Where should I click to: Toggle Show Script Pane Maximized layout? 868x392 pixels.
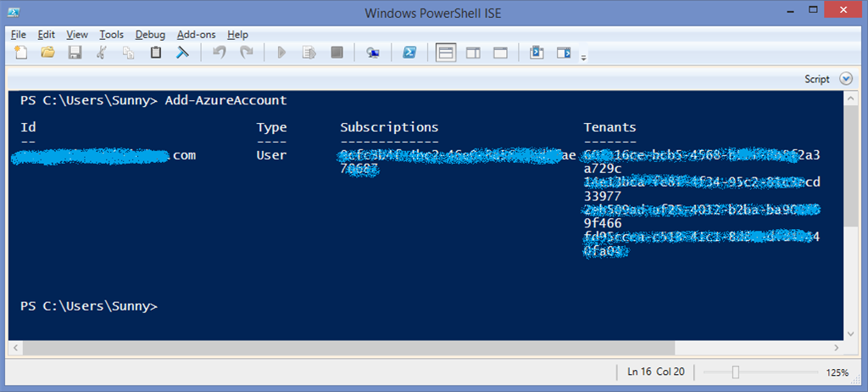(x=500, y=53)
